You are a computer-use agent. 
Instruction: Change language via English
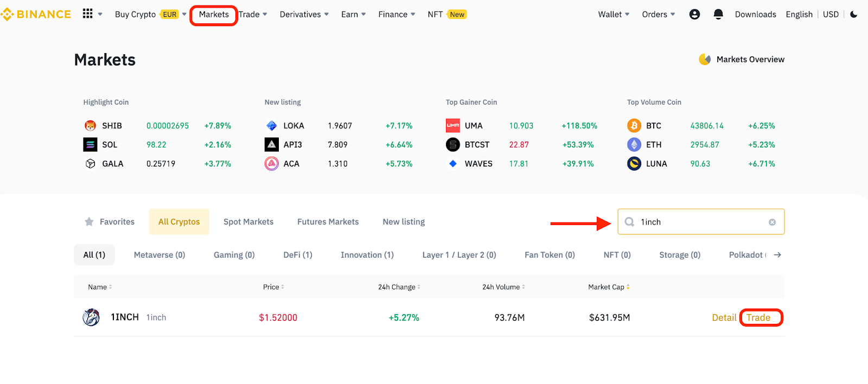[799, 15]
